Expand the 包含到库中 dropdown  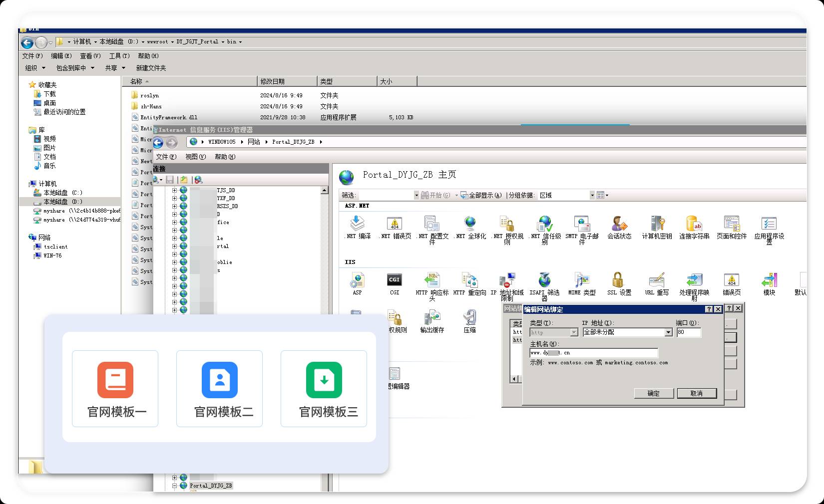pos(75,68)
